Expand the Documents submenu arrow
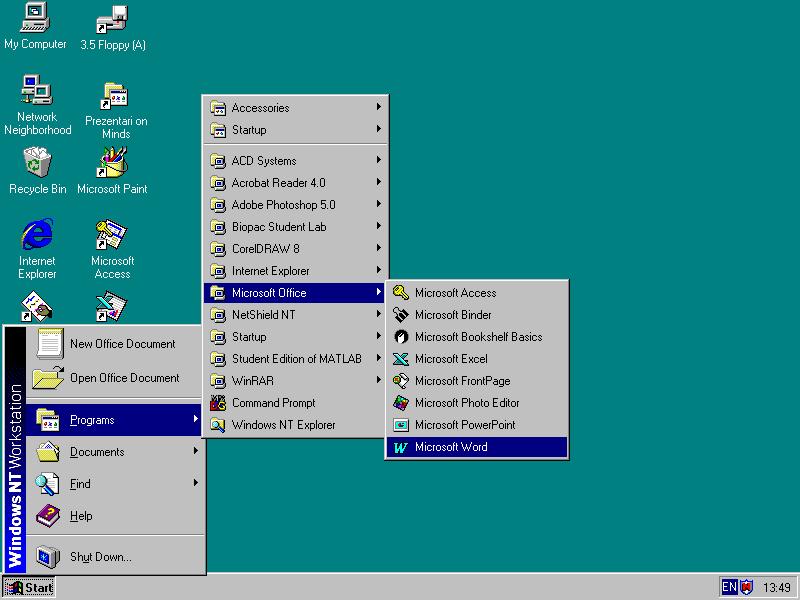 coord(195,451)
